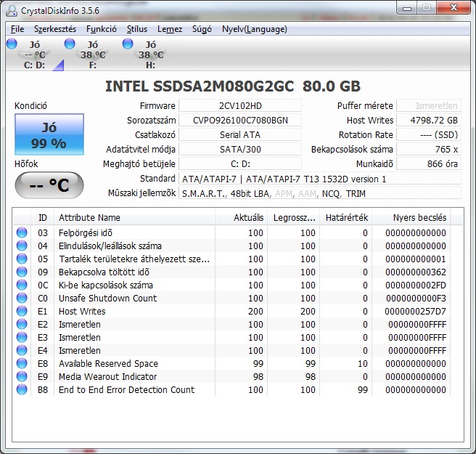
Task: Close the CrystalDiskInfo window
Action: 454,8
